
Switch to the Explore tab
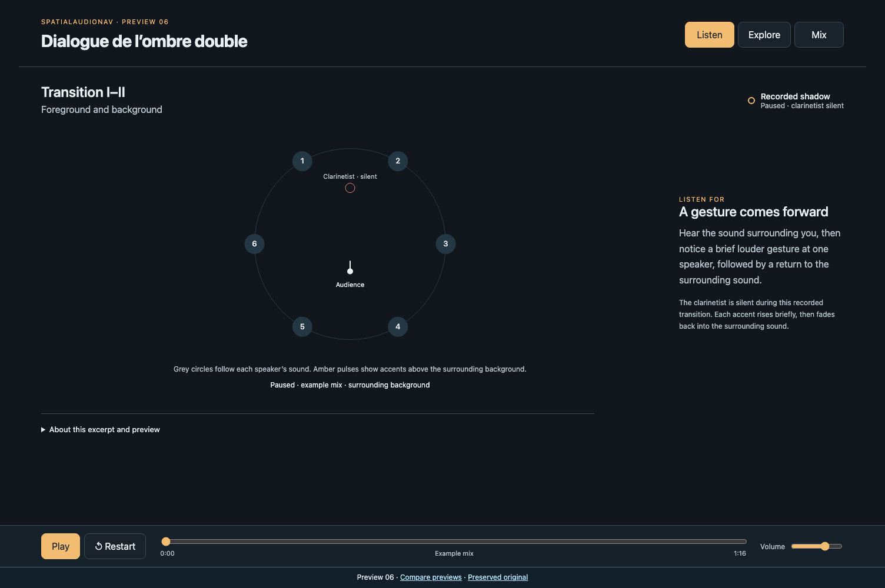click(x=764, y=35)
